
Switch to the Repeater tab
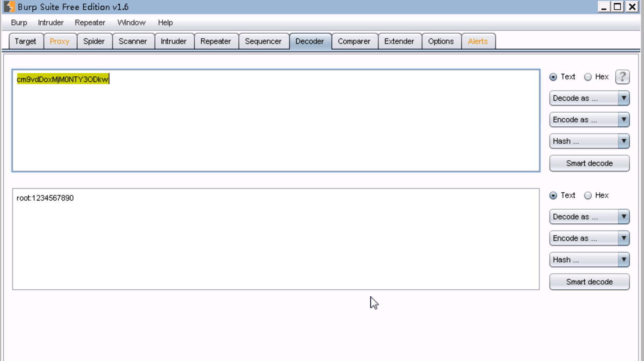point(216,41)
